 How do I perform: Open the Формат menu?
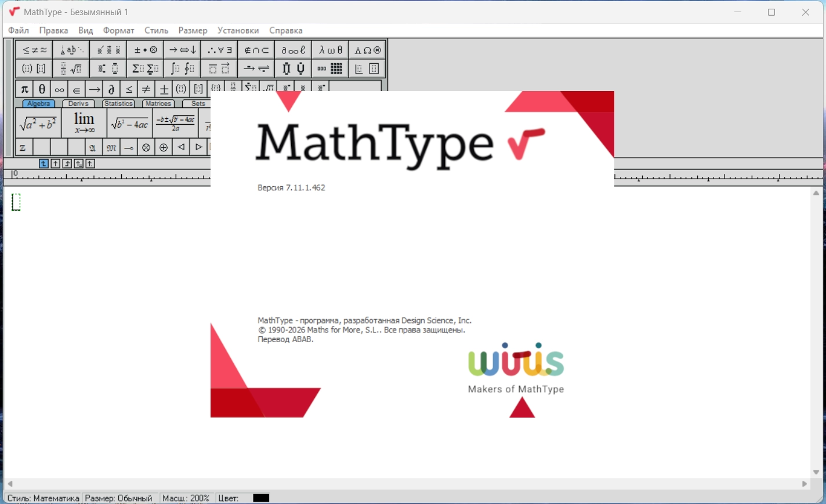[118, 30]
